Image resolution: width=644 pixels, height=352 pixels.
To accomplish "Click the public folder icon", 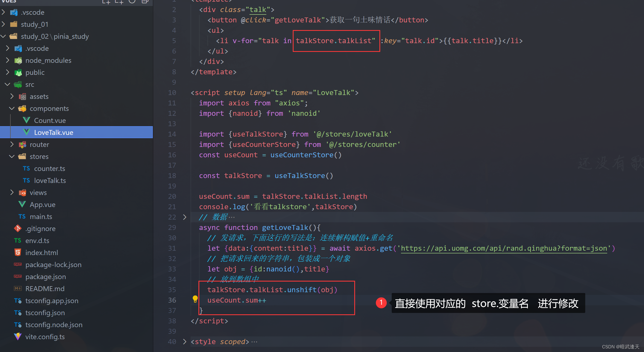I will 18,72.
